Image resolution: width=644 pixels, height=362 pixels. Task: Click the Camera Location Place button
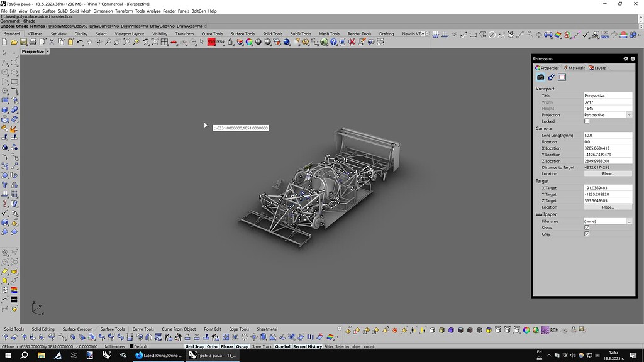[x=608, y=173]
